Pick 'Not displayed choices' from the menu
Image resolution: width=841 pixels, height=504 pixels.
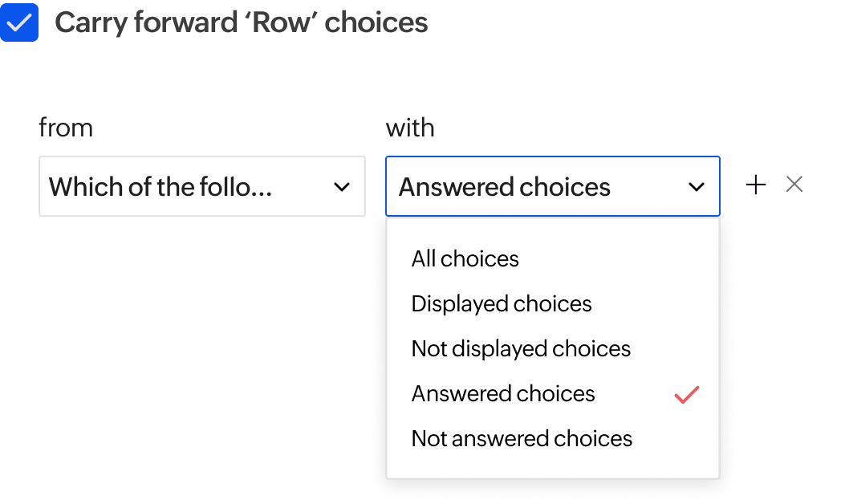point(521,348)
